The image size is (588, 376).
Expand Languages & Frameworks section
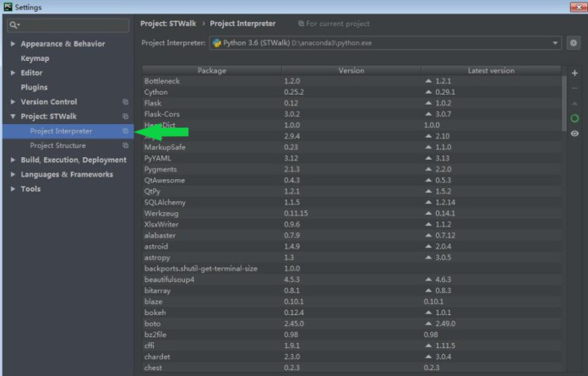click(x=13, y=174)
